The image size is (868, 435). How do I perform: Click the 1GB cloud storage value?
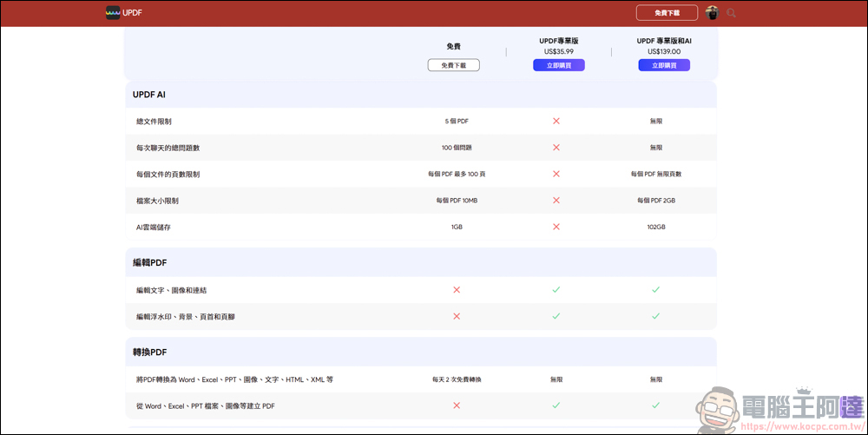pos(457,227)
